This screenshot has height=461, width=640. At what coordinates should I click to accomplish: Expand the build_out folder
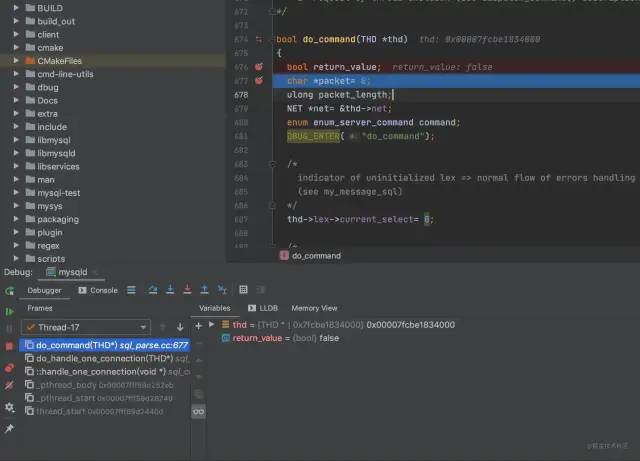[16, 21]
